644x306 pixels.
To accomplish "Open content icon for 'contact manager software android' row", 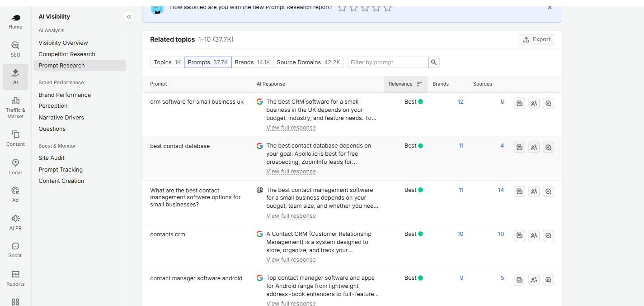I will 520,280.
